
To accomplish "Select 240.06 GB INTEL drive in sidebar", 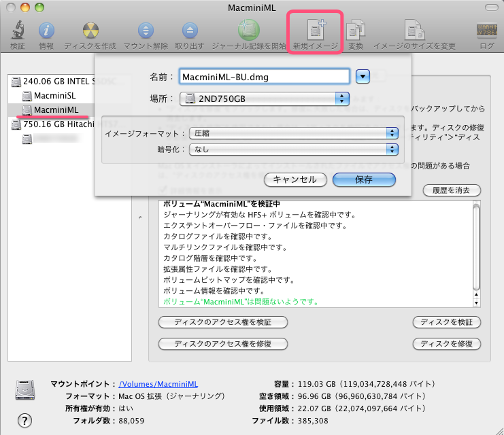I will [x=69, y=82].
